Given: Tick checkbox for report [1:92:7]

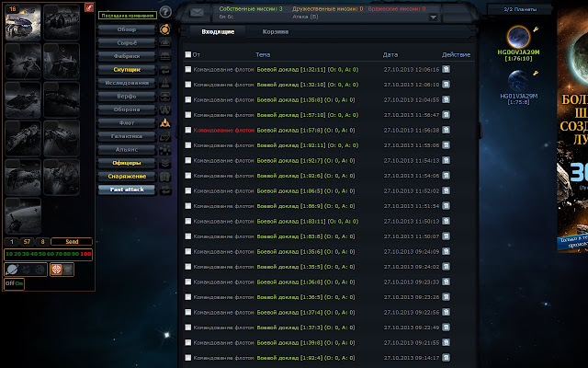Looking at the screenshot, I should point(187,160).
